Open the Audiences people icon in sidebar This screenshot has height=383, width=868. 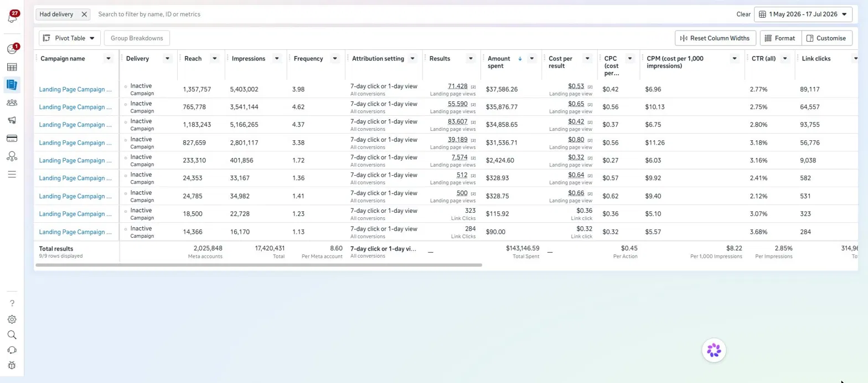pos(12,103)
